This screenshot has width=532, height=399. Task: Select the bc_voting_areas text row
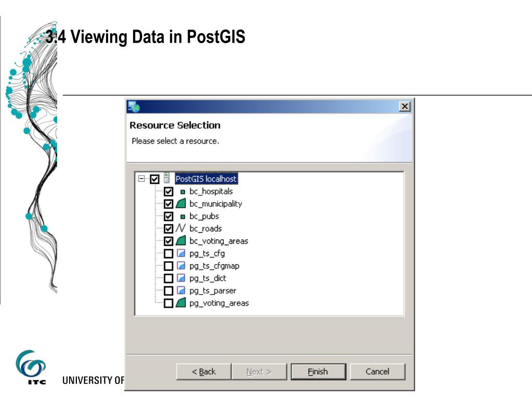coord(219,241)
